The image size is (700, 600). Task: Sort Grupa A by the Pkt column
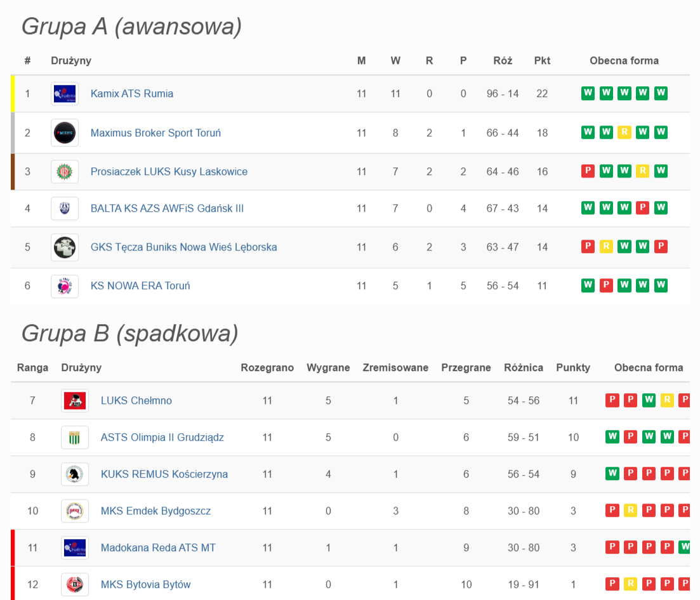pos(542,61)
